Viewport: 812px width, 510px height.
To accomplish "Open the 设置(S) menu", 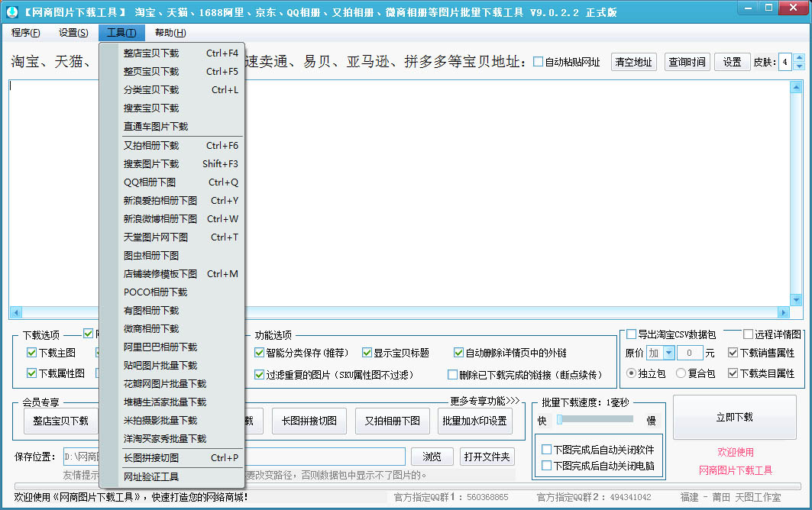I will (x=73, y=33).
